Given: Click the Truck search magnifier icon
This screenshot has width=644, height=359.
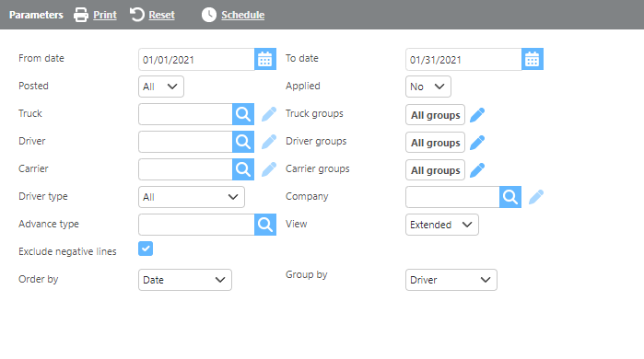Looking at the screenshot, I should (243, 114).
